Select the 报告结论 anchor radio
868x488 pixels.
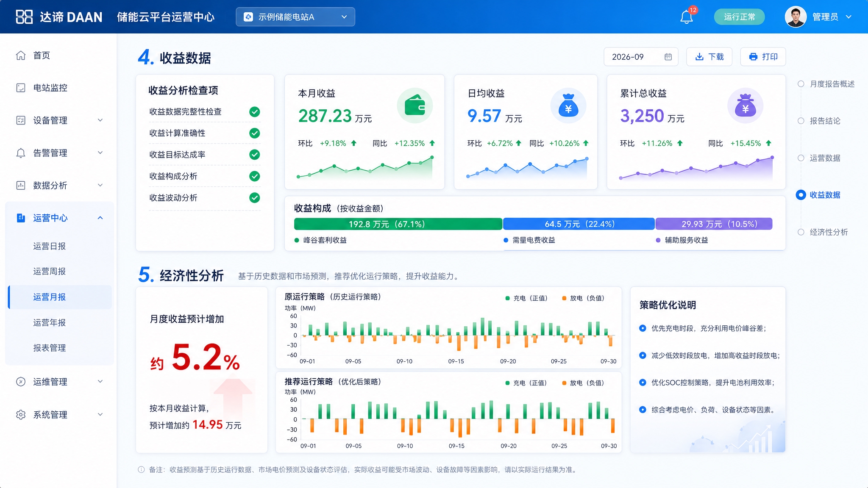pyautogui.click(x=801, y=121)
